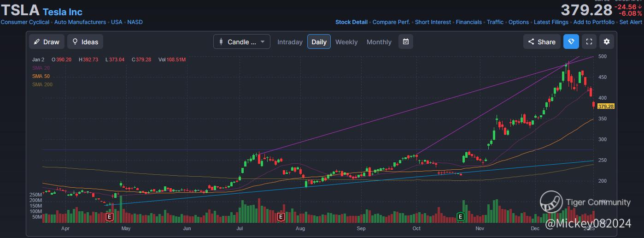This screenshot has height=238, width=644.
Task: Click the 379.28 current price tag on axis
Action: pyautogui.click(x=606, y=107)
